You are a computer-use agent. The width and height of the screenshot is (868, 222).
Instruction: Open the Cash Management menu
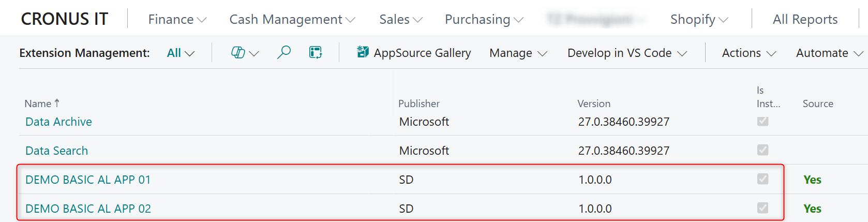[292, 20]
